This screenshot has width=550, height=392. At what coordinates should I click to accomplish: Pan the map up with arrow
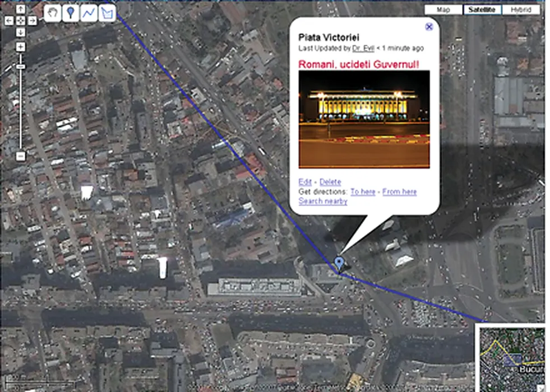click(21, 9)
